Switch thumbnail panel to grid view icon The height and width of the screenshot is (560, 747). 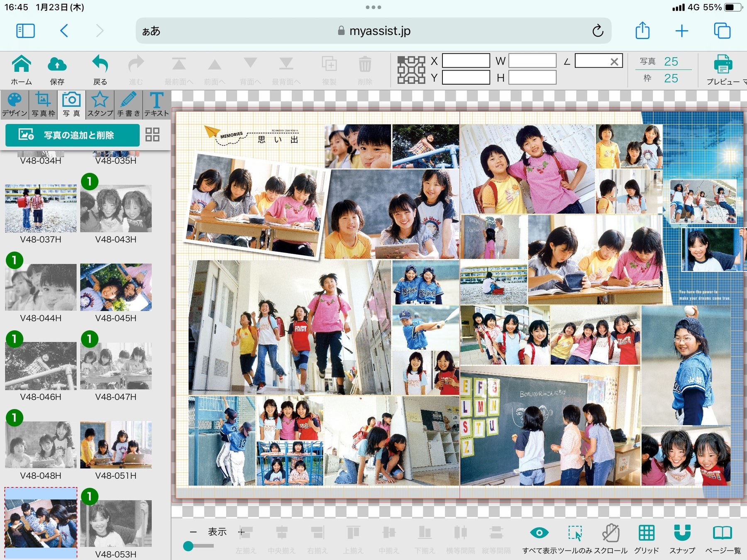[152, 135]
